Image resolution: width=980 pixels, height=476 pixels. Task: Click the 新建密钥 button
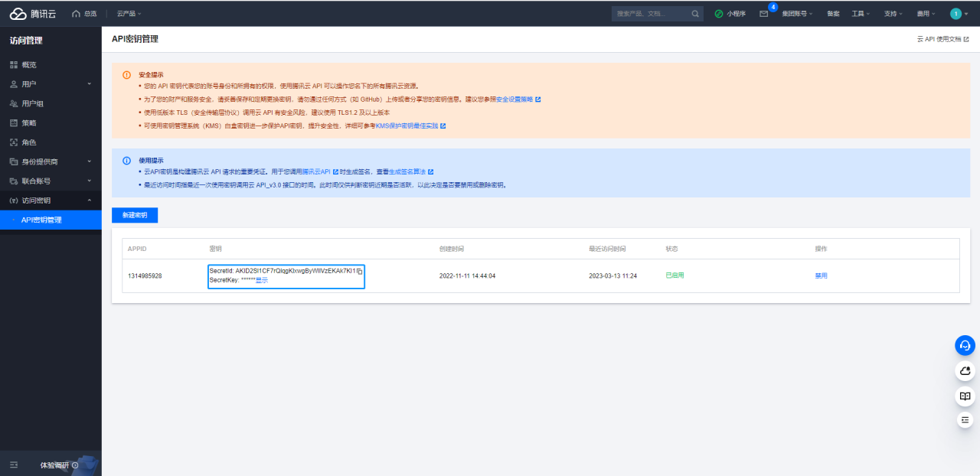point(135,215)
